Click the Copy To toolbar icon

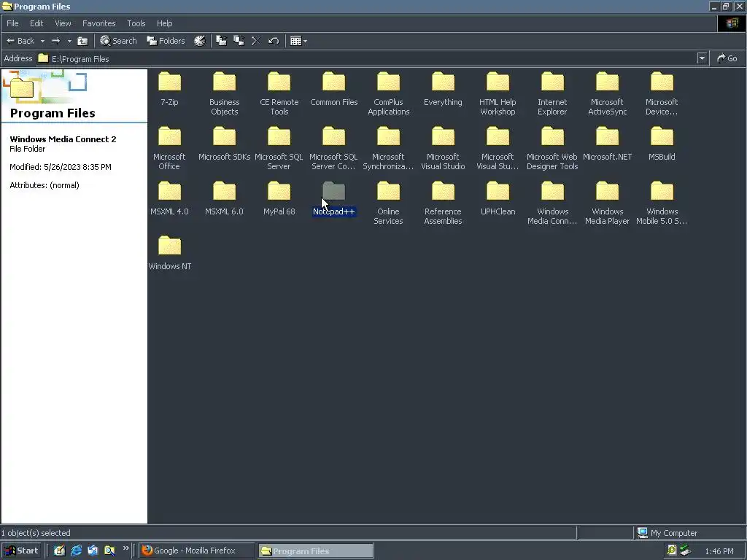[239, 41]
